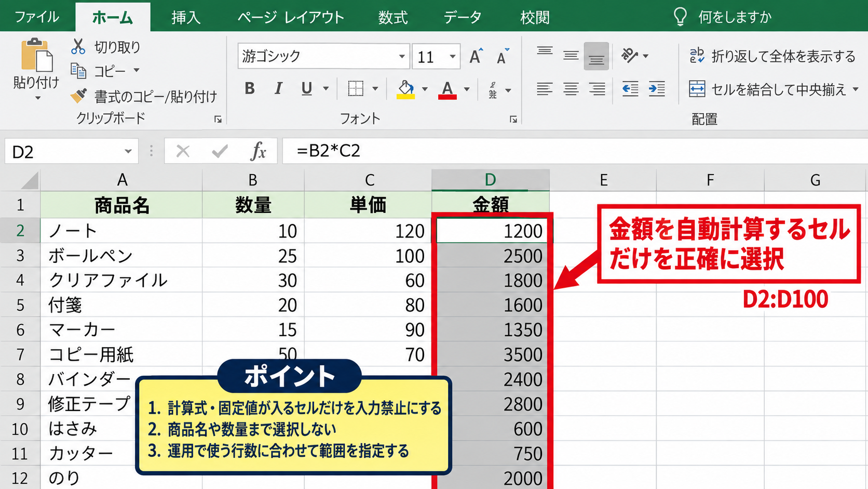This screenshot has height=489, width=868.
Task: Align text left
Action: pyautogui.click(x=545, y=89)
